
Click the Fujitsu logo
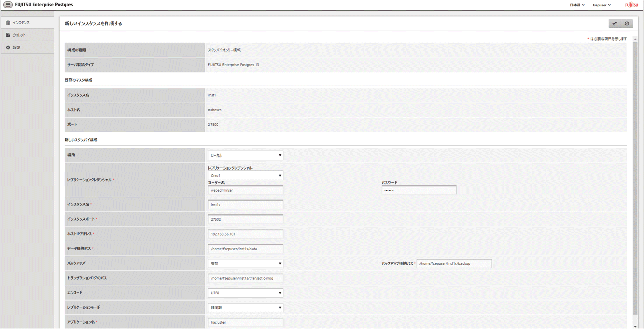[x=632, y=5]
